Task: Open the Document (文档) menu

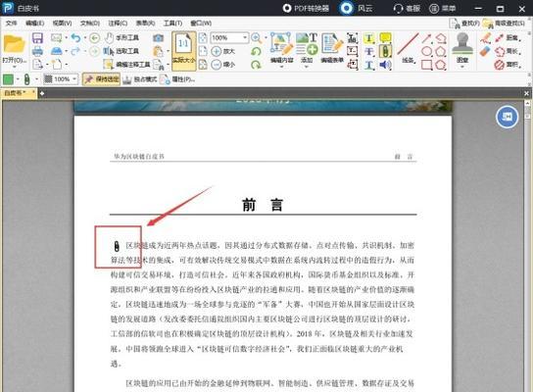Action: click(x=90, y=23)
